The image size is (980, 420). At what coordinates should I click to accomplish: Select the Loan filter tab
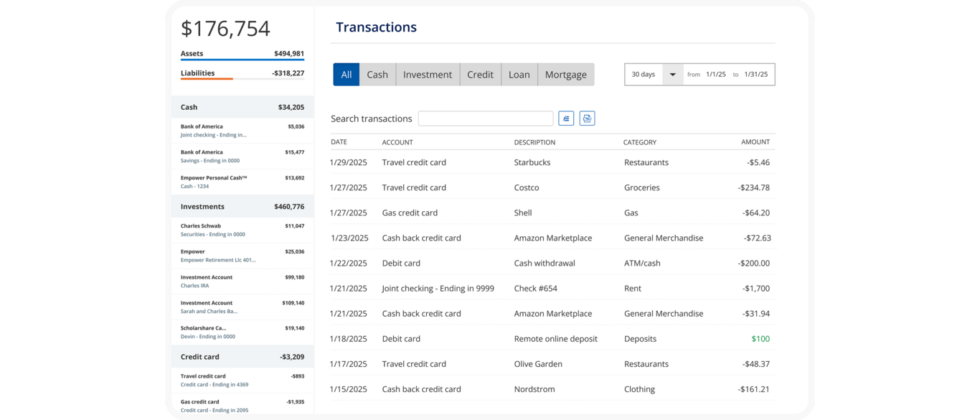(x=519, y=75)
